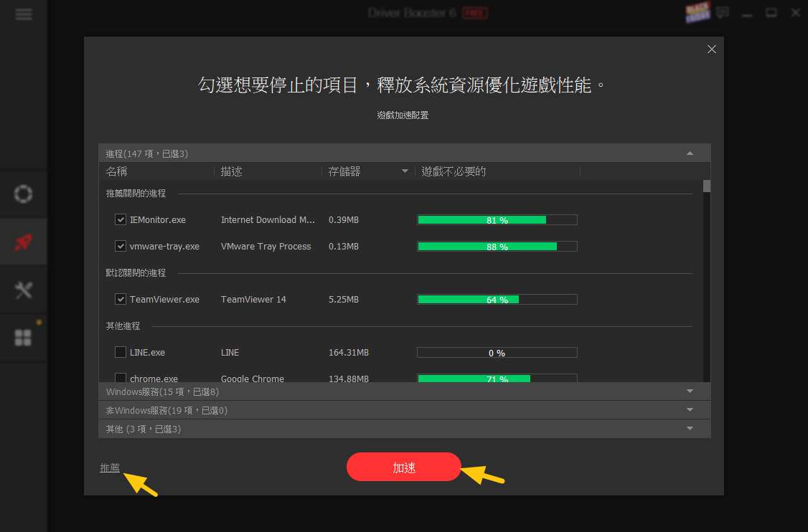Open the hamburger menu in sidebar

[x=24, y=14]
